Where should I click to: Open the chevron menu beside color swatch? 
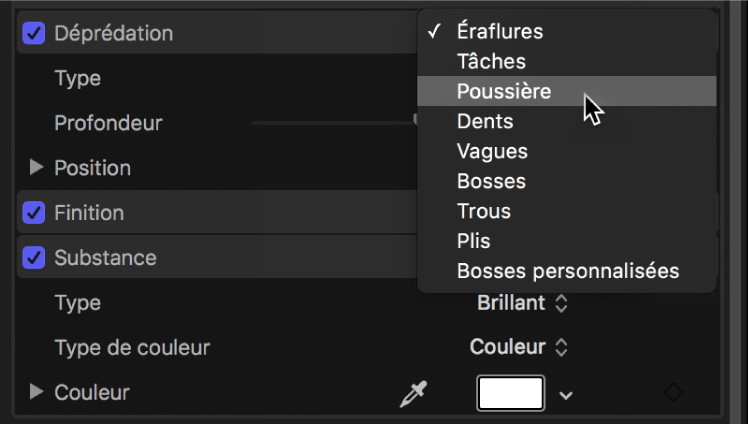click(566, 395)
